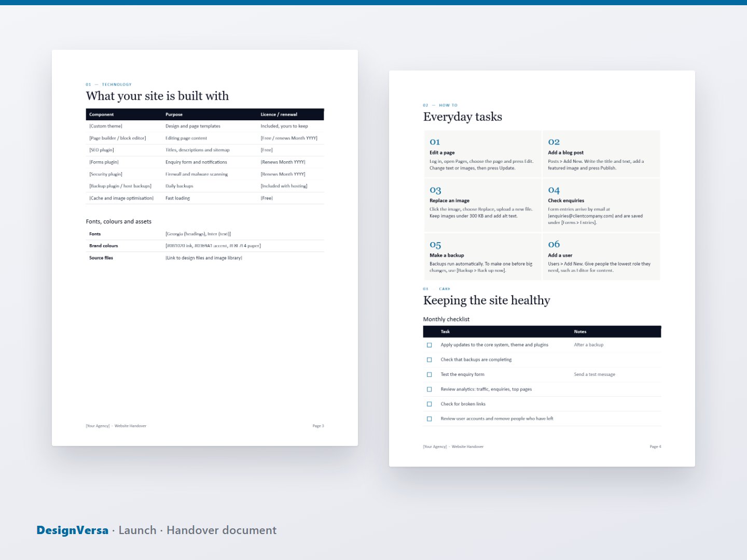Image resolution: width=747 pixels, height=560 pixels.
Task: Click the "[Forms plugin]" cell
Action: pos(104,162)
